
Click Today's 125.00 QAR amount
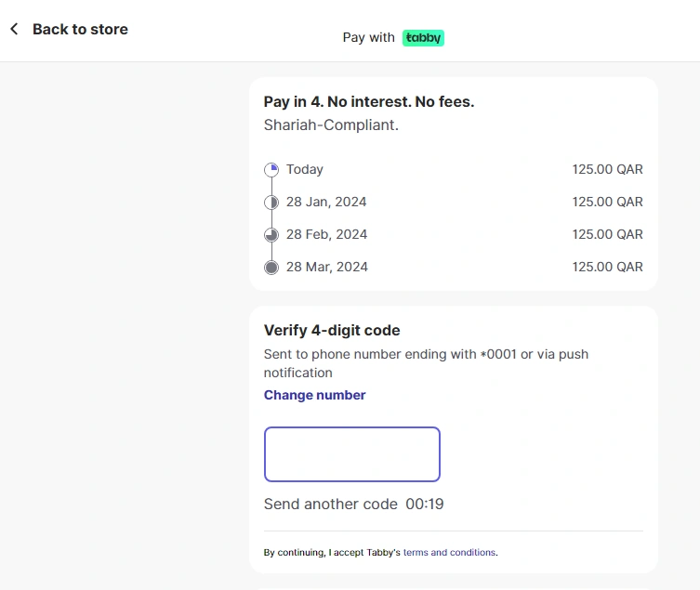click(608, 170)
